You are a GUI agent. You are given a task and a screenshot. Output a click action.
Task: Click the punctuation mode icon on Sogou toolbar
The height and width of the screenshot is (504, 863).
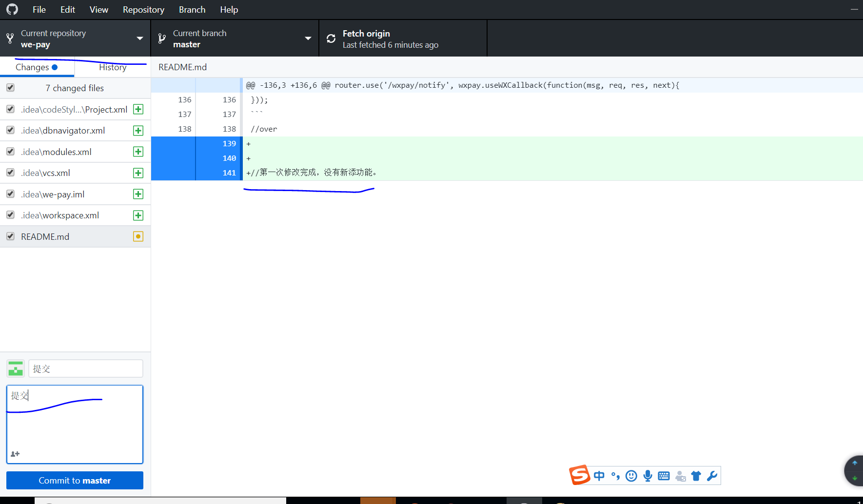click(615, 476)
